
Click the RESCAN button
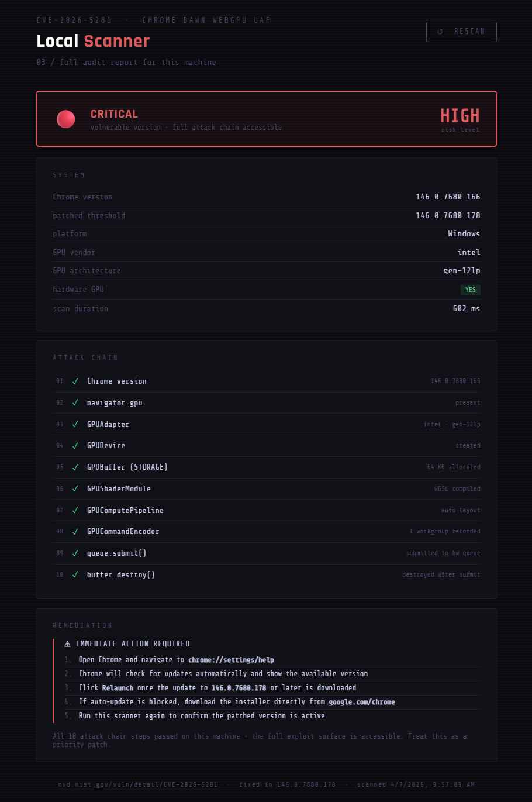point(461,32)
